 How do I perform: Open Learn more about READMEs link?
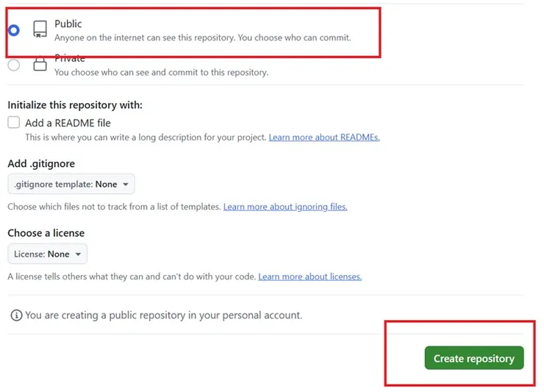[323, 138]
